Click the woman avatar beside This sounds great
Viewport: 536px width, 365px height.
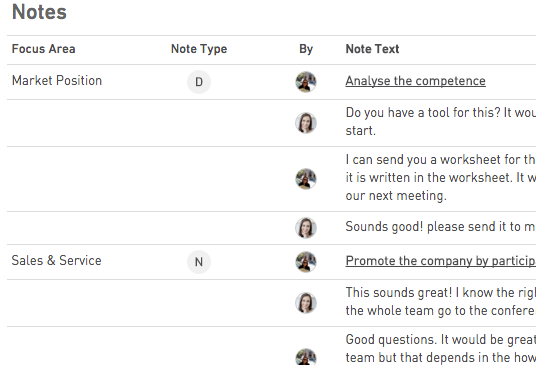pyautogui.click(x=306, y=303)
